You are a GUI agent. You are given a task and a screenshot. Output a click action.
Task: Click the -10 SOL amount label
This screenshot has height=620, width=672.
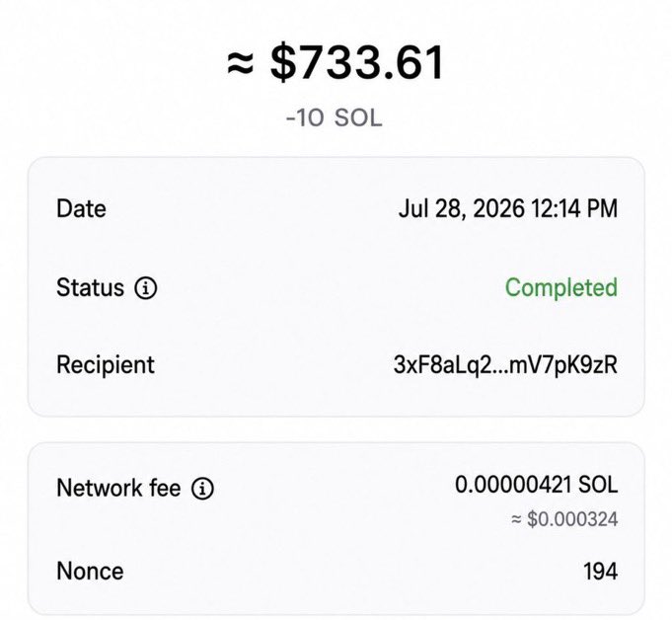(x=334, y=117)
